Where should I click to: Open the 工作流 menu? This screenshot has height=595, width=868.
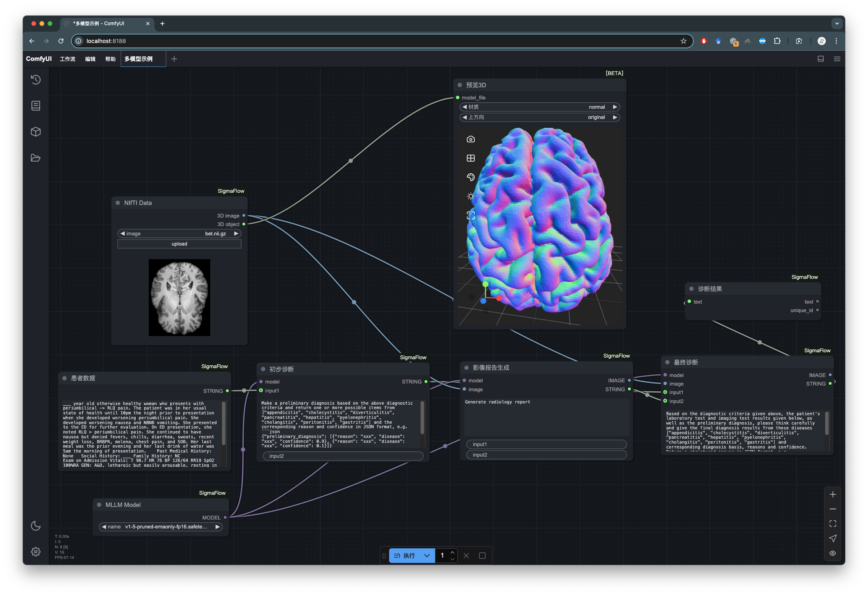(x=67, y=59)
